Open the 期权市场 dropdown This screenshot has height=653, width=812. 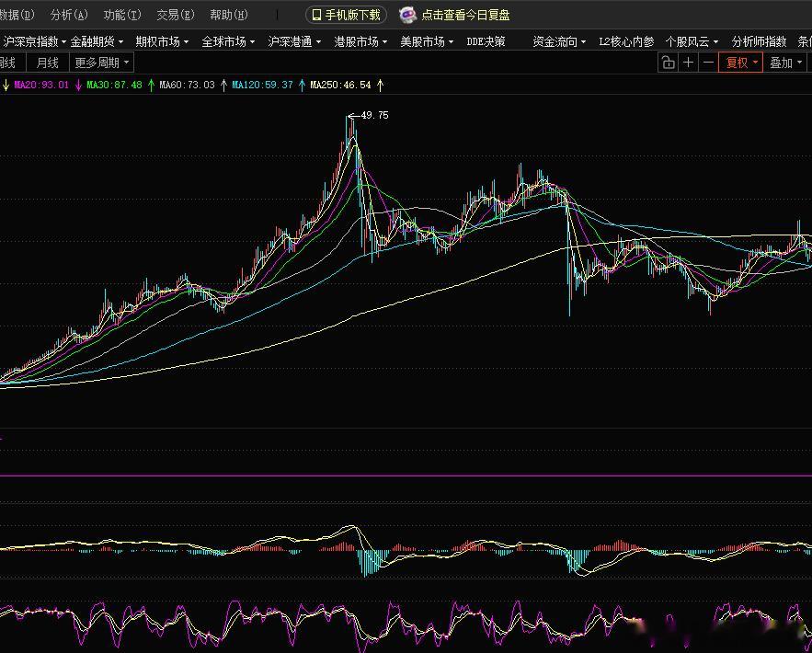click(162, 41)
